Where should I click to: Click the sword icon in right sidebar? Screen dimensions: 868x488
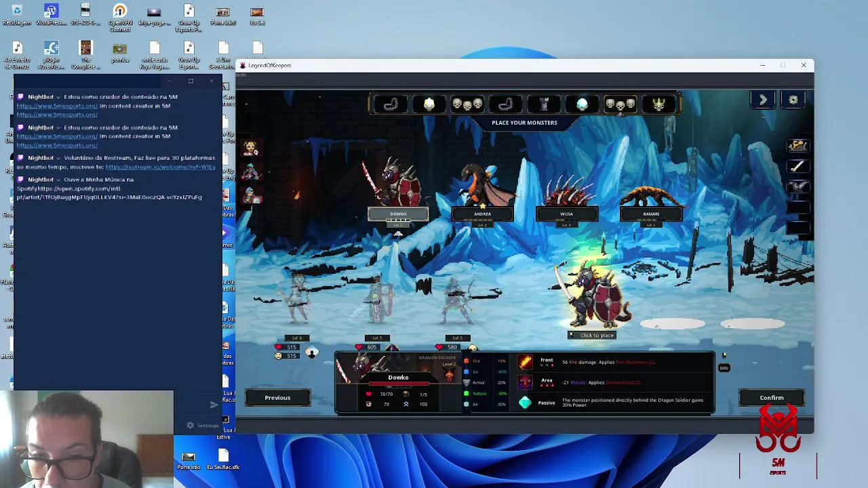pyautogui.click(x=797, y=165)
